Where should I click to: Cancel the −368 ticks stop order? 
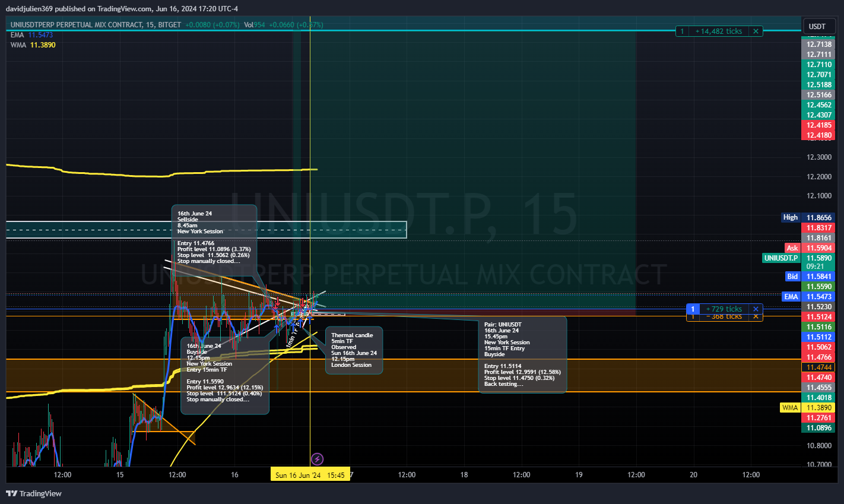(756, 317)
